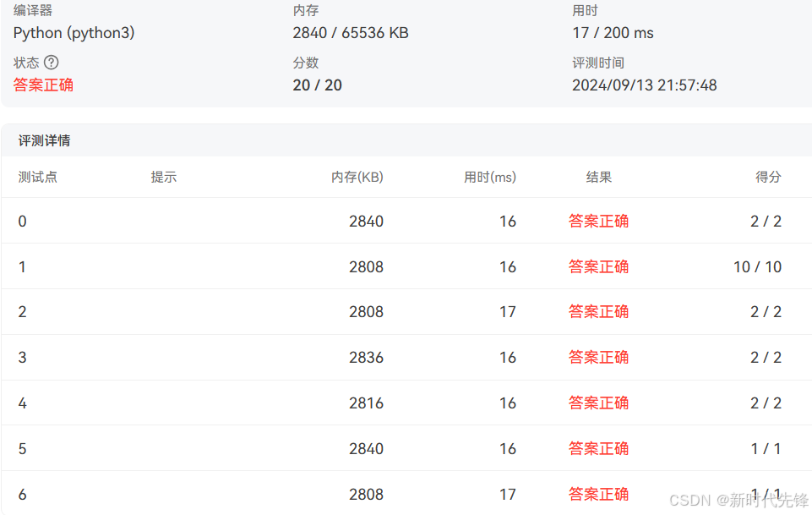Click the 答案正确 result for test point 6
Viewport: 812px width, 515px height.
point(598,494)
